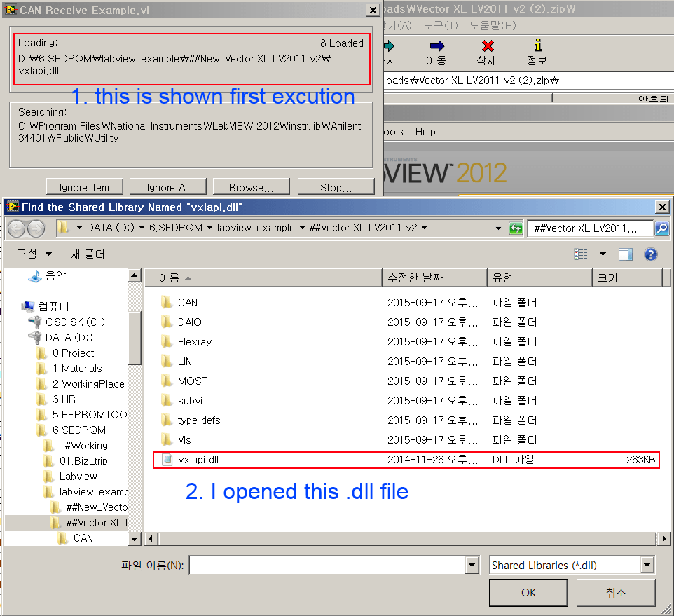This screenshot has height=616, width=674.
Task: Expand labview_example breadcrumb arrow
Action: pos(302,228)
